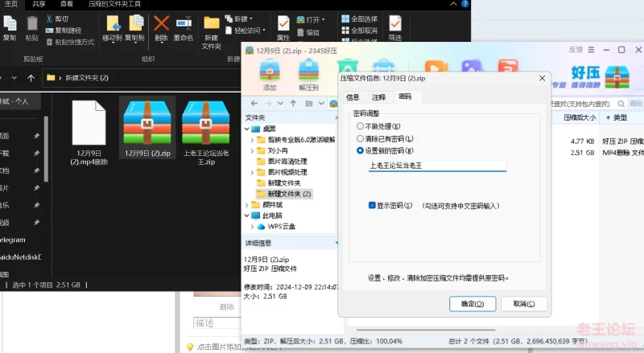The width and height of the screenshot is (644, 353).
Task: Click 粘贴快捷方式 in Explorer ribbon
Action: point(70,42)
